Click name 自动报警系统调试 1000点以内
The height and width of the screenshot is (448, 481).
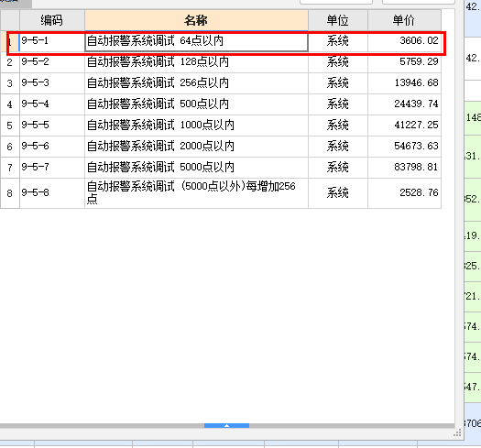coord(196,126)
